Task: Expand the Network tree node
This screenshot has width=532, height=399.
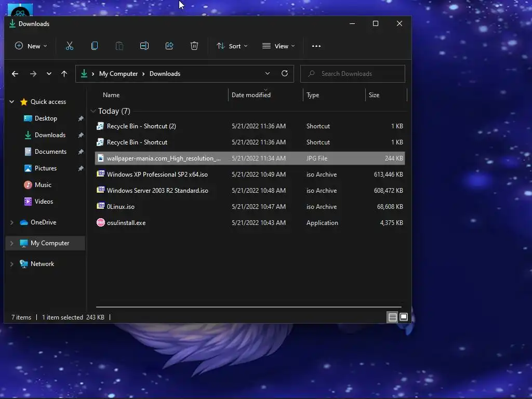Action: pyautogui.click(x=12, y=263)
